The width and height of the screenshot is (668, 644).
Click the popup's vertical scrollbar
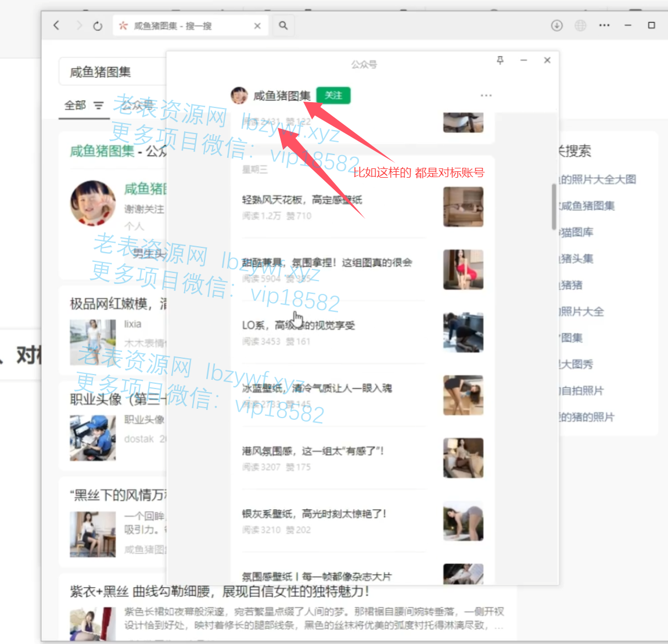[x=554, y=206]
